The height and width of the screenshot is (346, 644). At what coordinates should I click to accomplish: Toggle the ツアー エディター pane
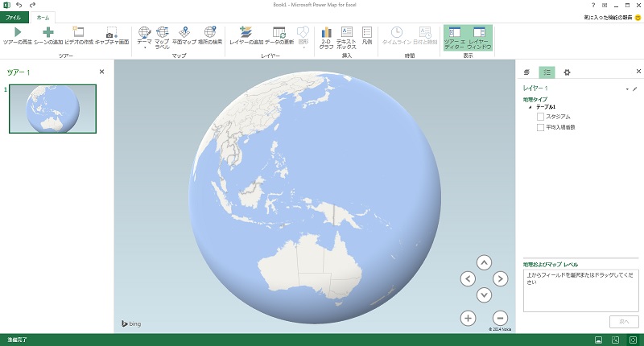(x=455, y=38)
